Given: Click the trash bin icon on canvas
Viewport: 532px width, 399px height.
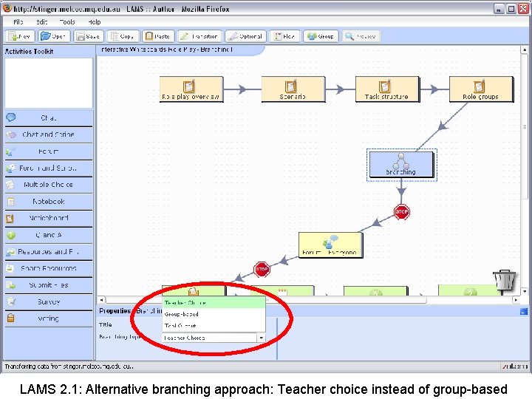Looking at the screenshot, I should [505, 280].
